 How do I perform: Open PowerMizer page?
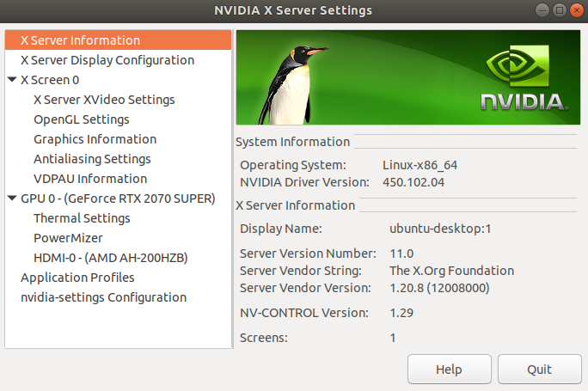click(68, 238)
